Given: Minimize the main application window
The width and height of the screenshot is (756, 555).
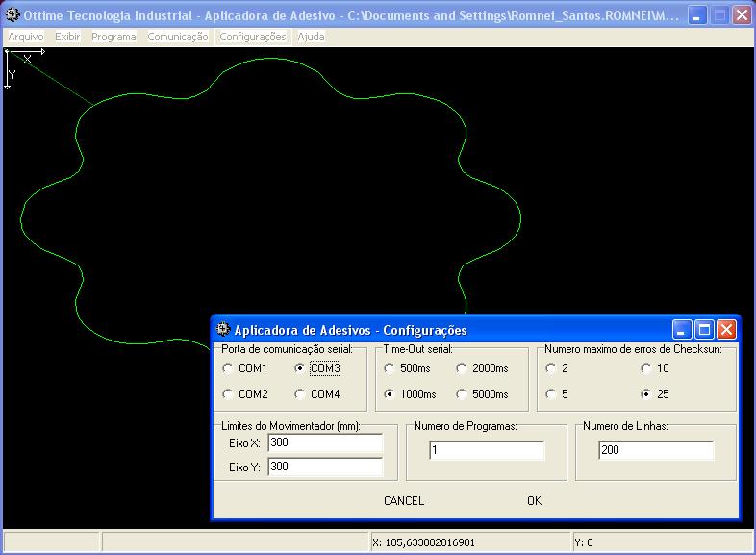Looking at the screenshot, I should pyautogui.click(x=696, y=15).
